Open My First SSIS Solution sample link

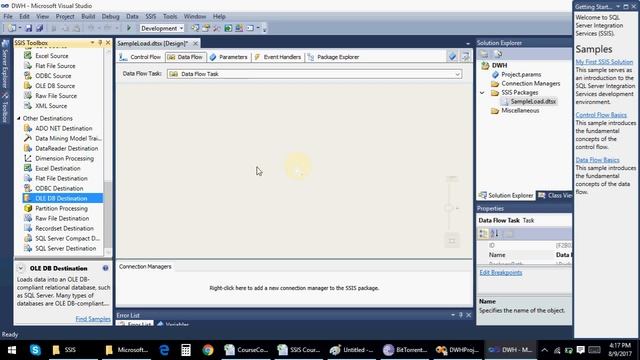click(604, 62)
